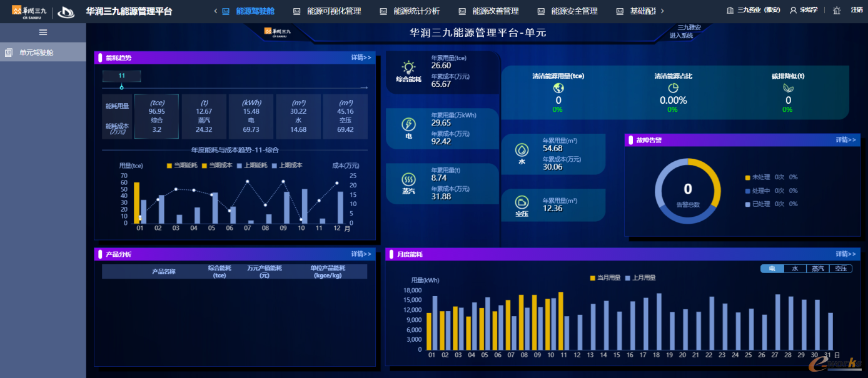The height and width of the screenshot is (378, 868).
Task: Click the hamburger sidebar collapse icon
Action: coord(43,32)
